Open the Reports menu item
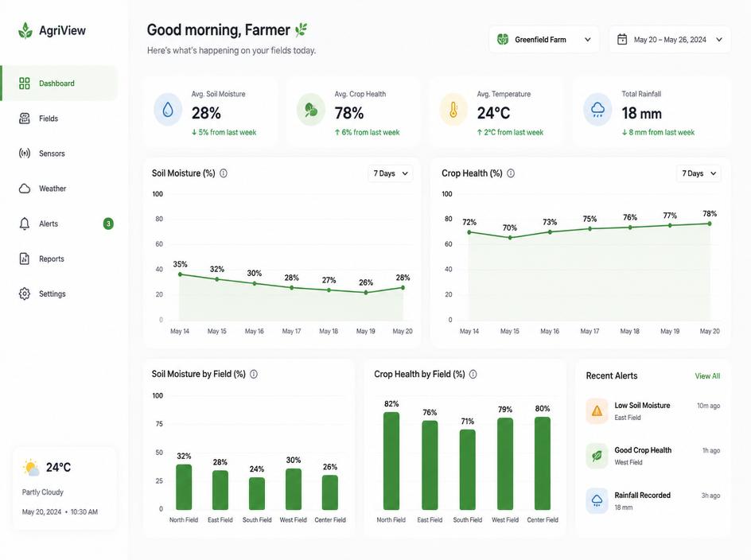Viewport: 751px width, 560px height. click(60, 259)
